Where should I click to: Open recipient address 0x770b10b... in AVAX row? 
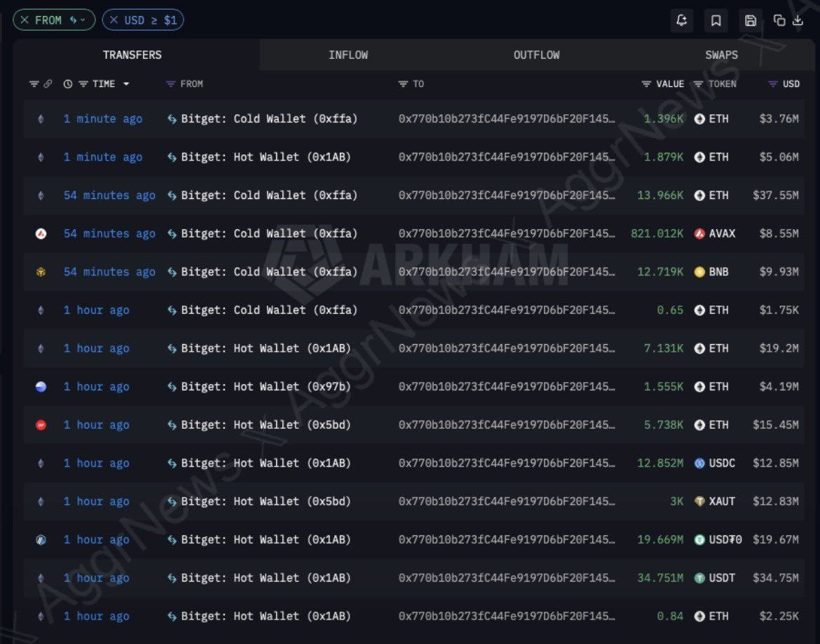click(x=507, y=233)
